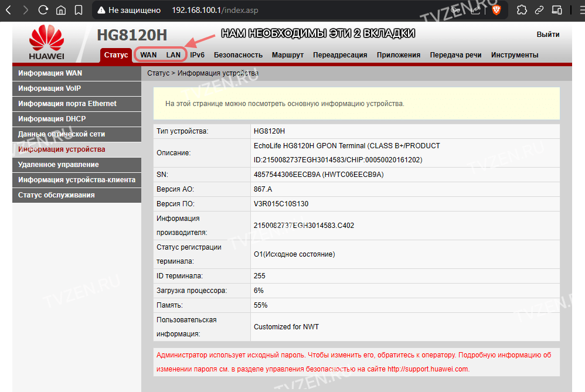
Task: Click the Customized for NWT value
Action: point(286,327)
